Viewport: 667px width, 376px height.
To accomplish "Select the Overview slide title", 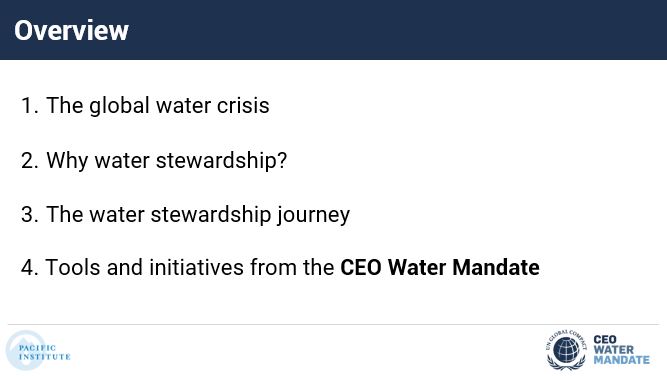I will [x=71, y=30].
